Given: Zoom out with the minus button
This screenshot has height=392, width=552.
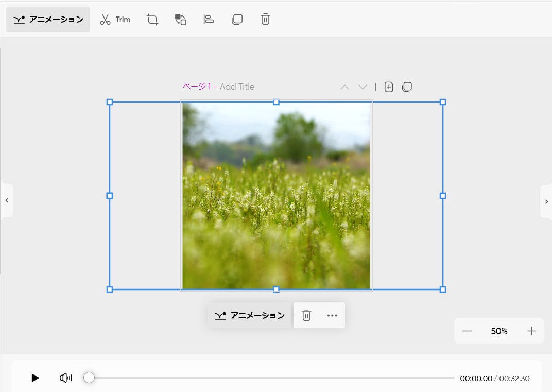Looking at the screenshot, I should (x=467, y=331).
